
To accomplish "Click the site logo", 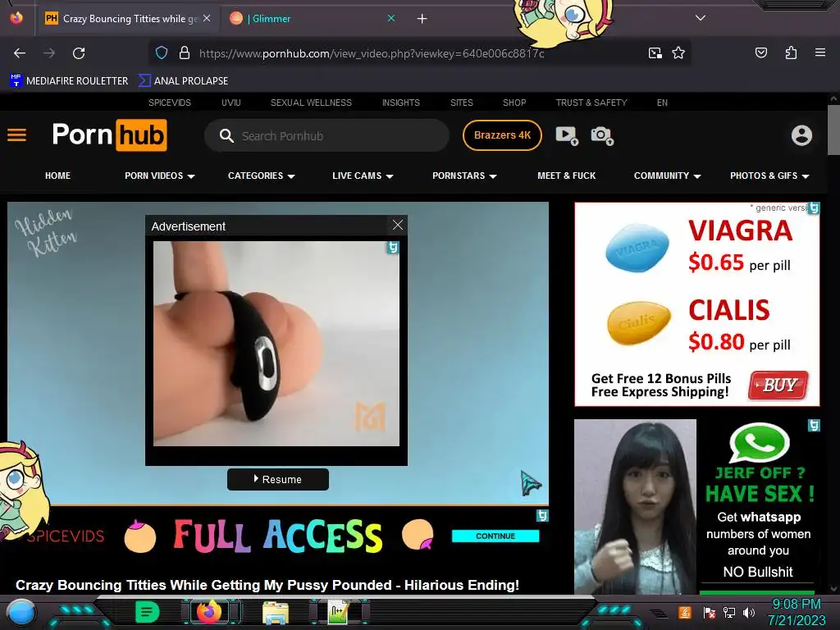I will point(110,135).
